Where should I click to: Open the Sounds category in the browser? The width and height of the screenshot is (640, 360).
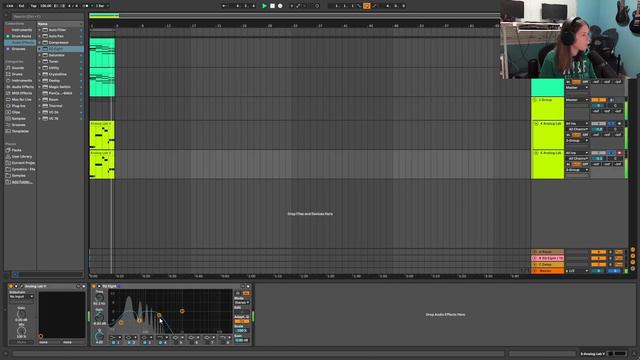click(18, 68)
